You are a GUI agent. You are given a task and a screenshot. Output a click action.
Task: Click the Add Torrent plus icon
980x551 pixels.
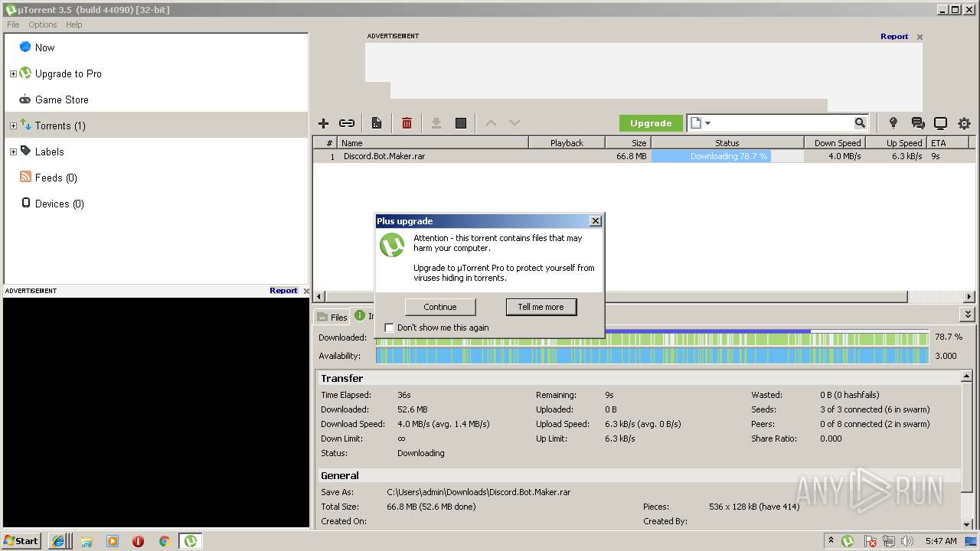pos(323,123)
